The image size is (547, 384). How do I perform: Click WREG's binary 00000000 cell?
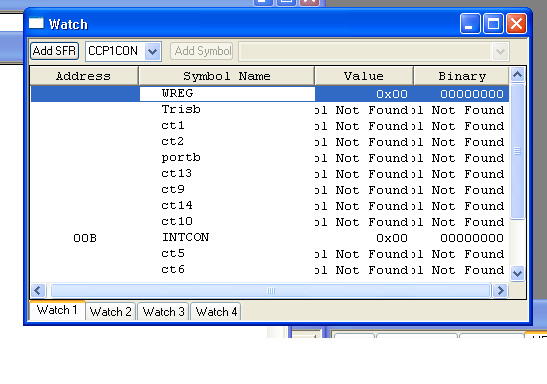pyautogui.click(x=472, y=94)
